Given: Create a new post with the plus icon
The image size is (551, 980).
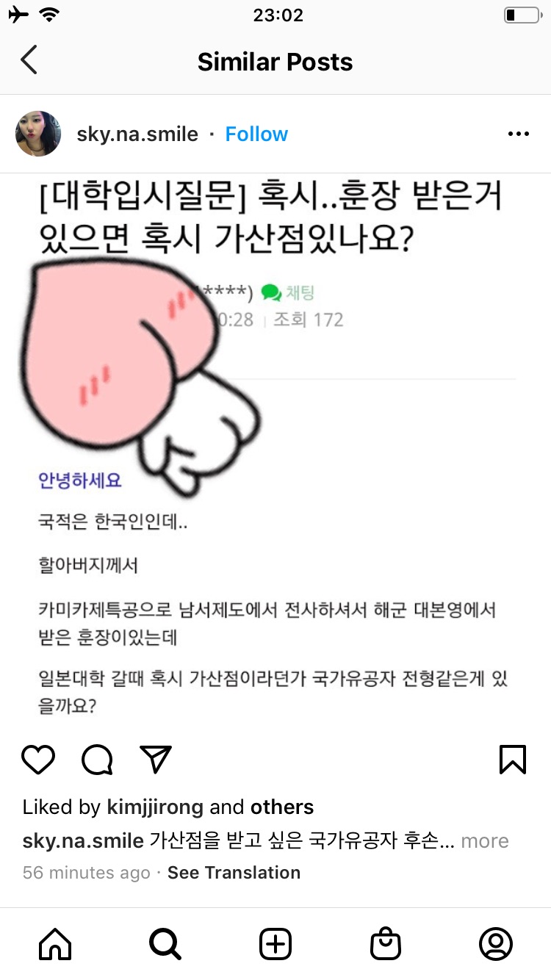Looking at the screenshot, I should [x=275, y=944].
